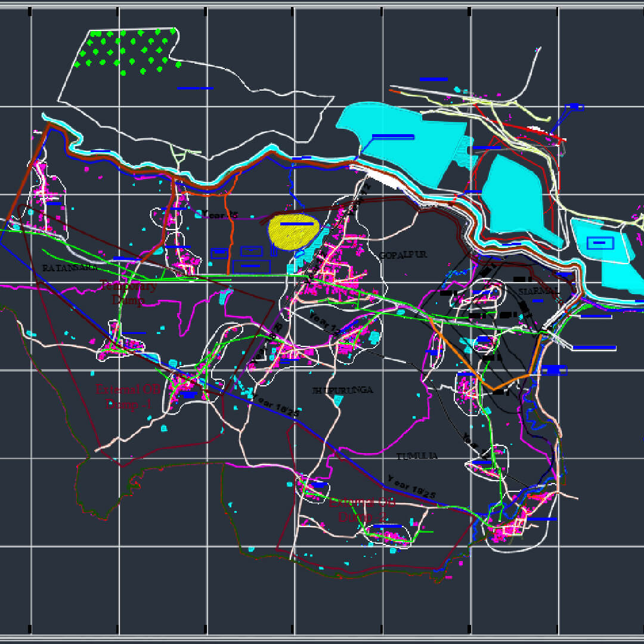Screen dimensions: 644x644
Task: Click the blue outlined bar on top-center reservoir
Action: coord(393,137)
